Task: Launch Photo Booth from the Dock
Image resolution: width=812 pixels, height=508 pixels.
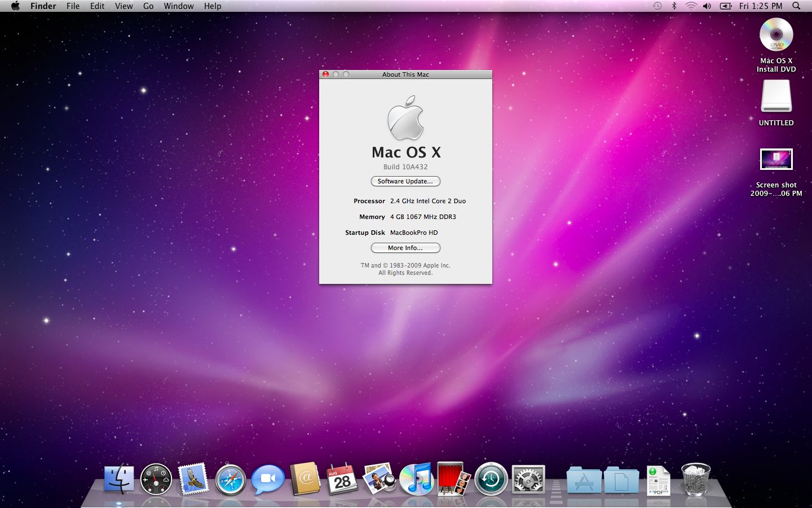Action: click(454, 479)
